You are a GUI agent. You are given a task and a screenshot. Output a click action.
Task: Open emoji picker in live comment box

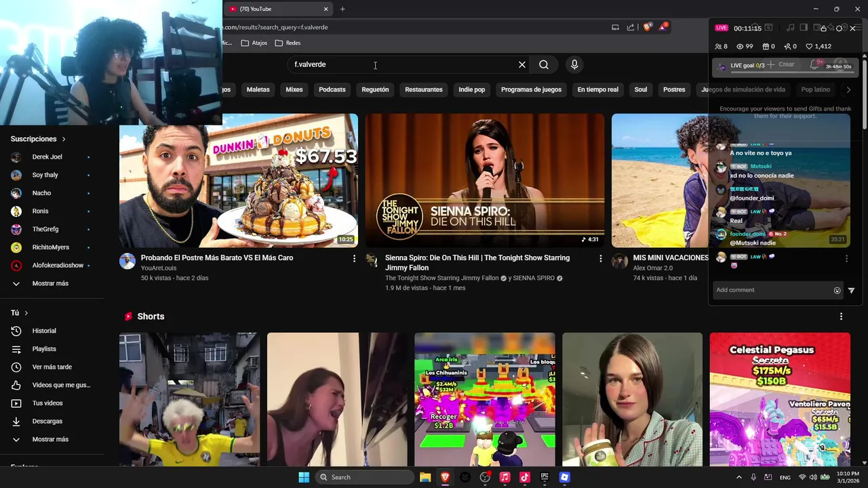click(x=837, y=290)
